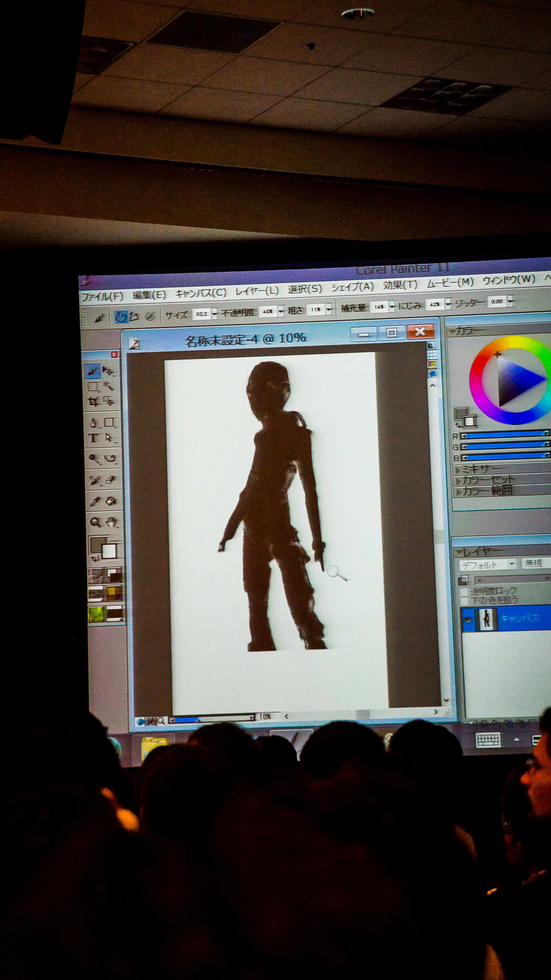This screenshot has width=551, height=980.
Task: Open the キャンバス(C) menu
Action: tap(201, 293)
